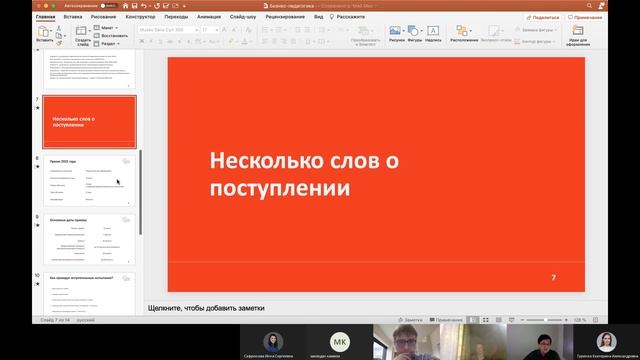Fit the slide to window icon
The height and width of the screenshot is (360, 640).
(x=596, y=320)
